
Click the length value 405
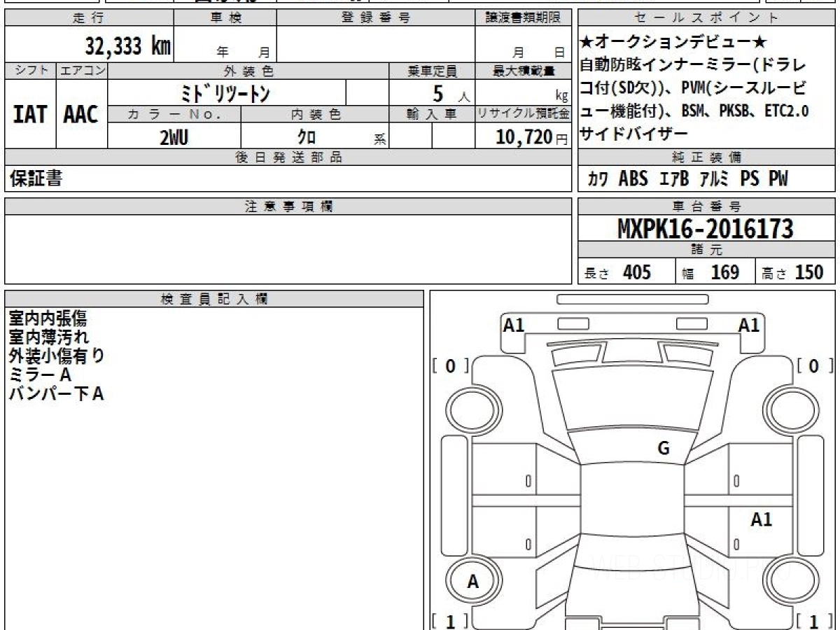coord(637,272)
